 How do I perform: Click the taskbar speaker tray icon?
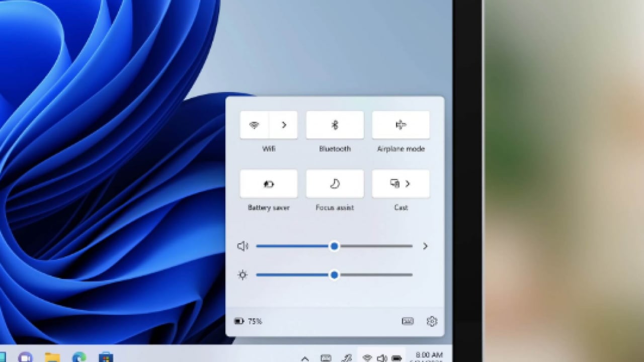(382, 358)
